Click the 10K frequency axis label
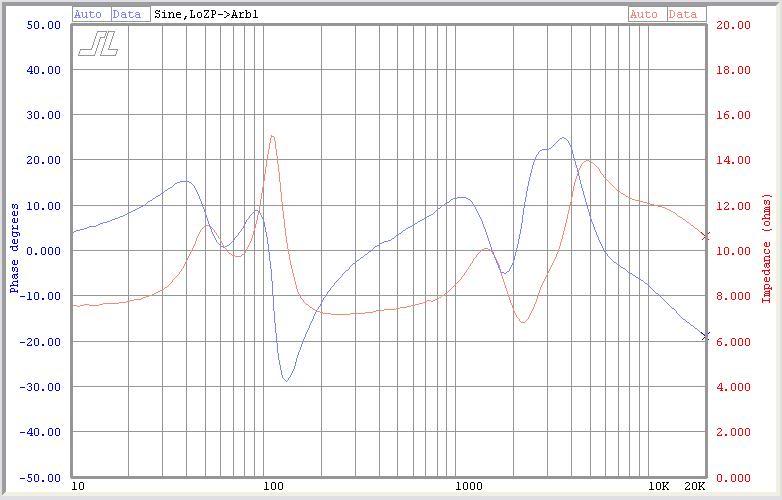The height and width of the screenshot is (500, 782). point(658,487)
